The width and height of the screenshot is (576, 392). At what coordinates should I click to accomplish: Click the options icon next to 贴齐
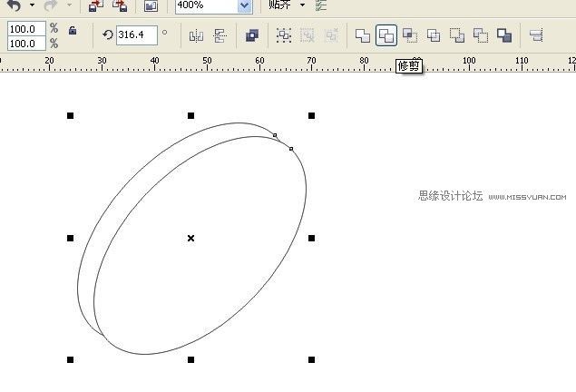(x=320, y=5)
